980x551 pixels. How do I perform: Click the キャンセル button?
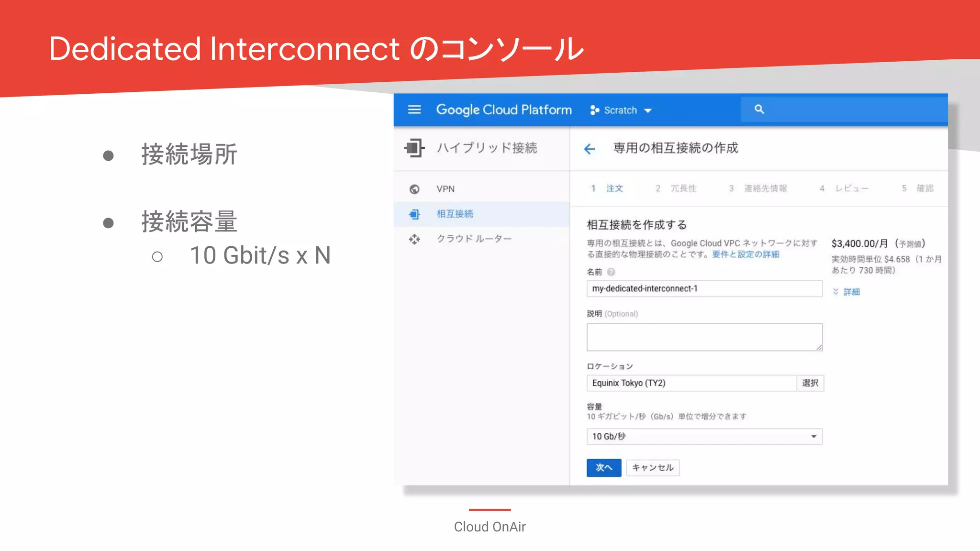(653, 468)
